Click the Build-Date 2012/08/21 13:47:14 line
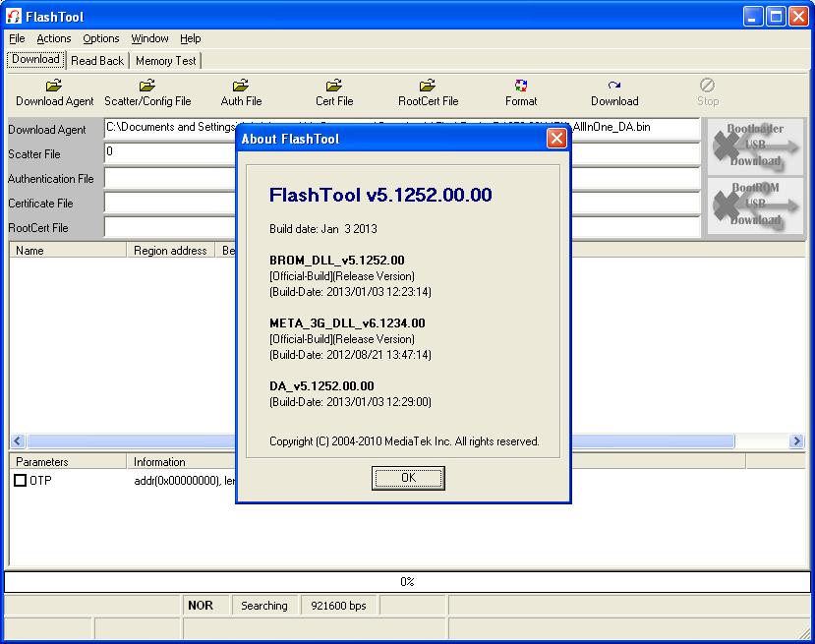Screen dimensions: 815x644 pos(350,355)
